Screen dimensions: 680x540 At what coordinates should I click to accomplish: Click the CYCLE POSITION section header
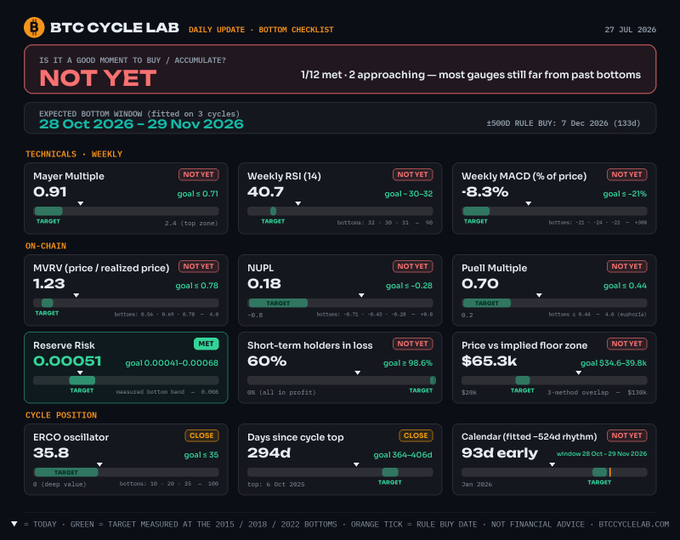pyautogui.click(x=61, y=415)
